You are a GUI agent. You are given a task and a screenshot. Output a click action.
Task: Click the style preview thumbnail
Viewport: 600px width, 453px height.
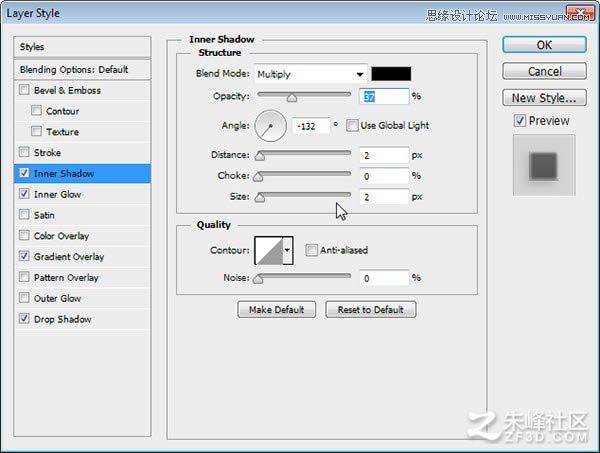[x=544, y=165]
